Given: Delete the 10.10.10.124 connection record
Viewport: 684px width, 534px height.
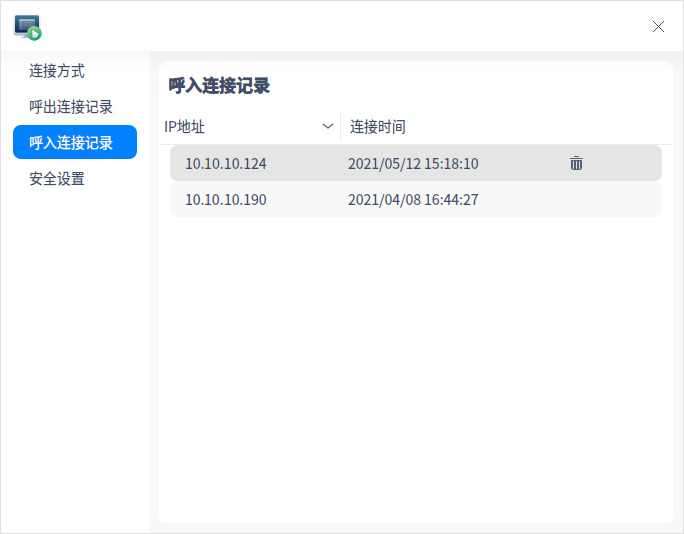Looking at the screenshot, I should tap(576, 163).
